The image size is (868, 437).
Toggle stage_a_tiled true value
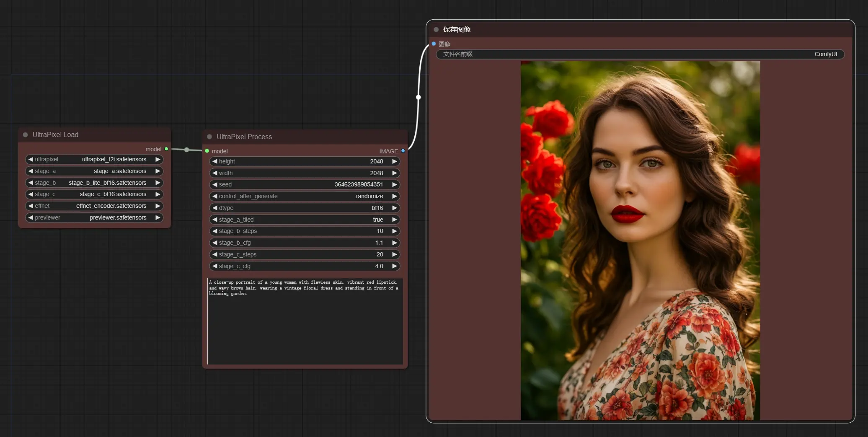[378, 220]
